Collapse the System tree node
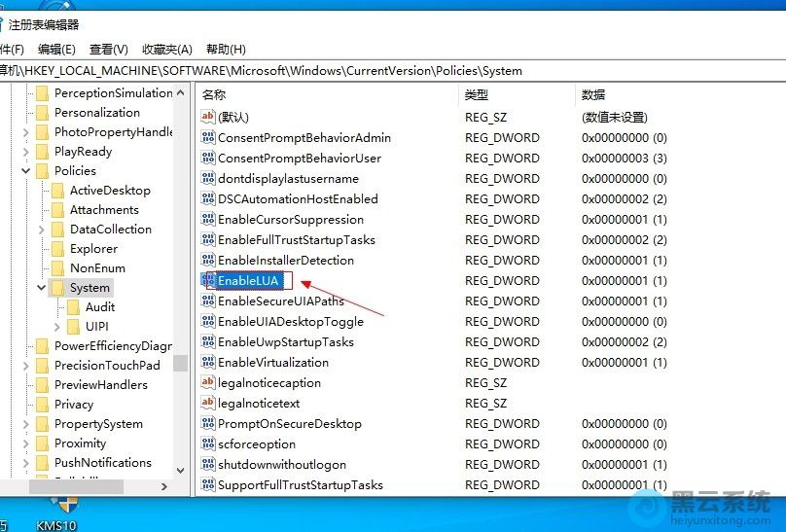The height and width of the screenshot is (532, 786). [42, 288]
